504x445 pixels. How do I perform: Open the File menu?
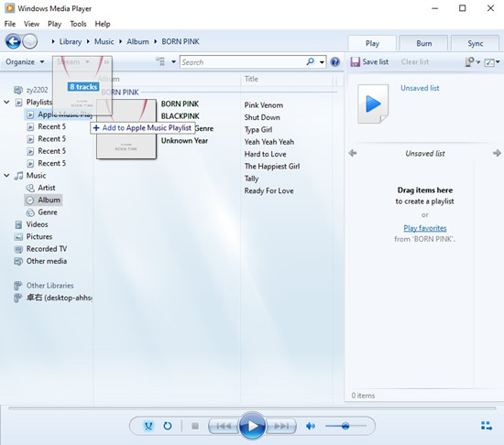pyautogui.click(x=10, y=24)
